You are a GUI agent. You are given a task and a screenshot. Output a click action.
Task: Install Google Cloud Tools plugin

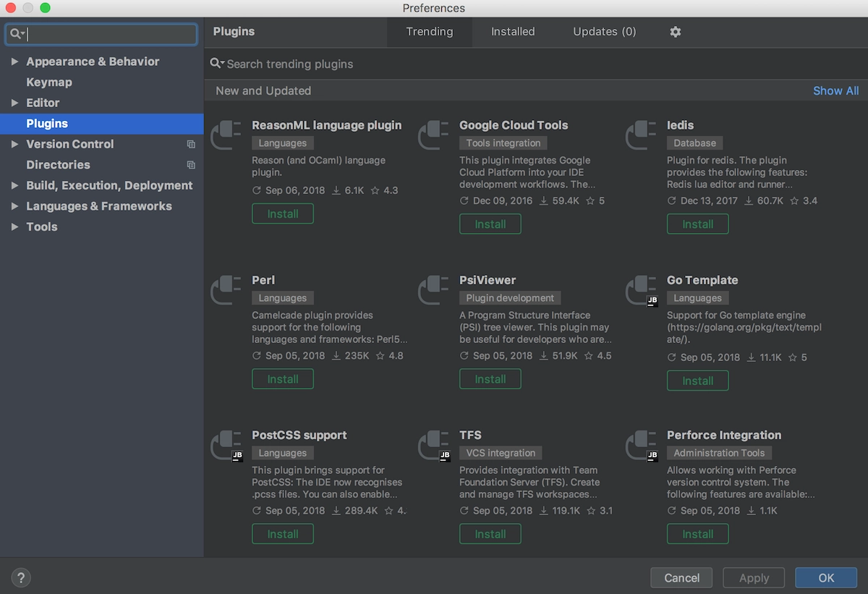click(x=490, y=224)
